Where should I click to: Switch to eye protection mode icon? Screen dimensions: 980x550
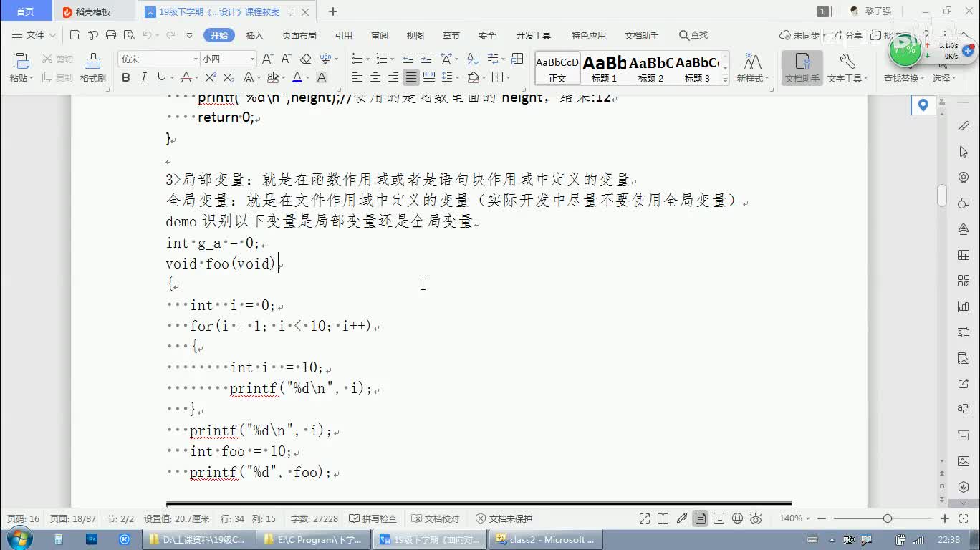coord(756,518)
